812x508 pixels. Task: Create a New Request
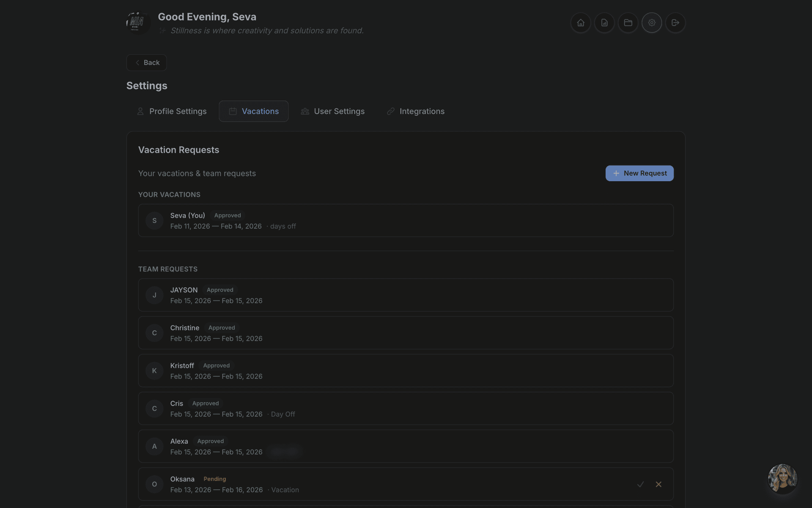coord(639,173)
